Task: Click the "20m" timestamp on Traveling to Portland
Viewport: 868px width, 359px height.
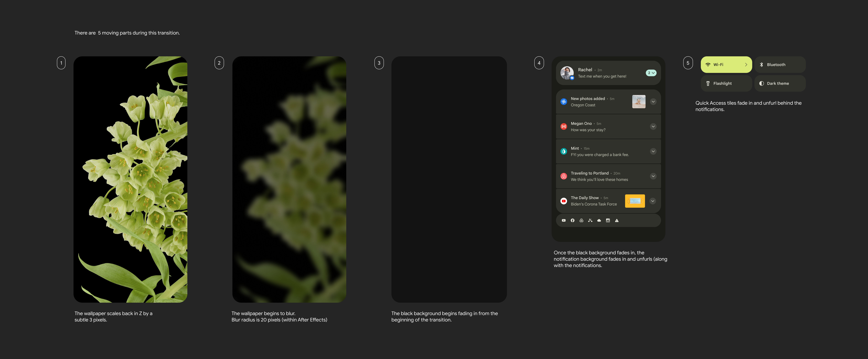Action: point(617,173)
